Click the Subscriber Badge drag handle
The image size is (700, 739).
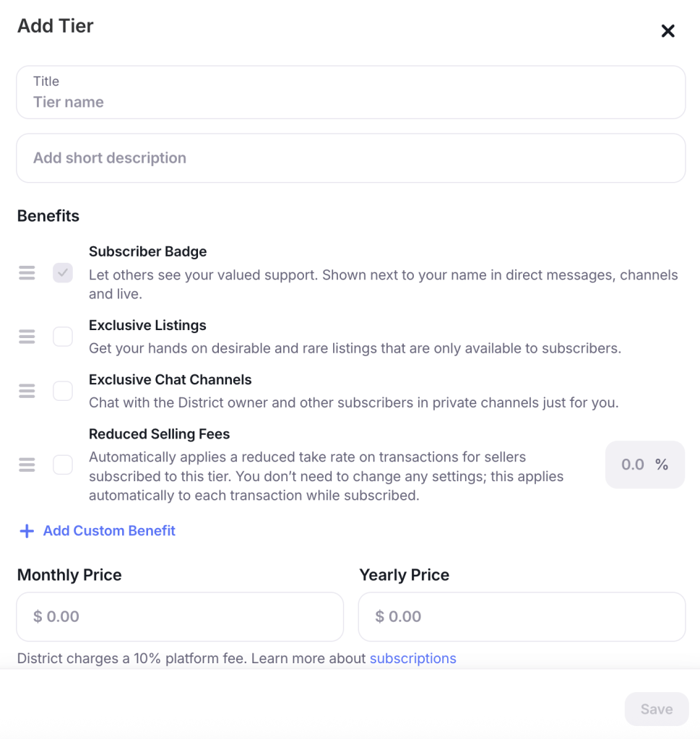[27, 273]
